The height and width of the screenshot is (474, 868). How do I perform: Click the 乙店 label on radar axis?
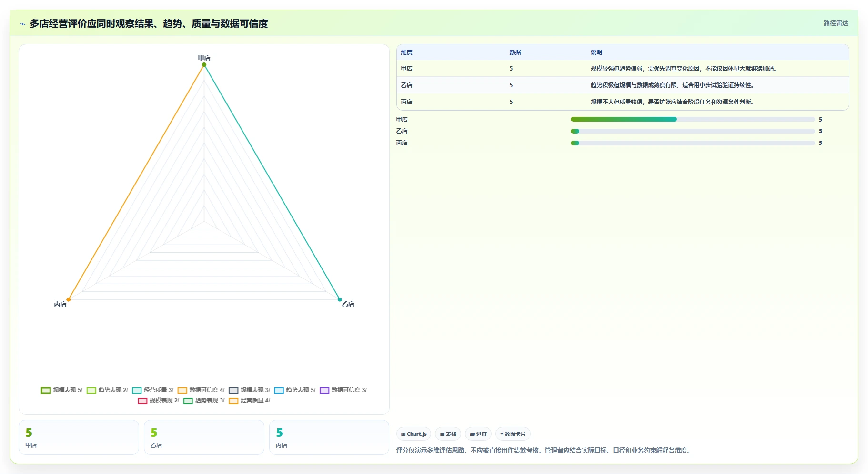tap(348, 304)
